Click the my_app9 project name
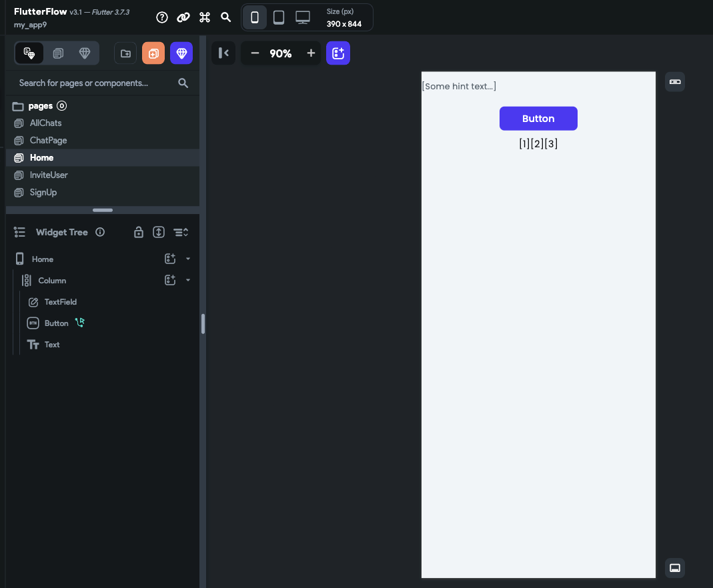Viewport: 713px width, 588px height. click(30, 25)
